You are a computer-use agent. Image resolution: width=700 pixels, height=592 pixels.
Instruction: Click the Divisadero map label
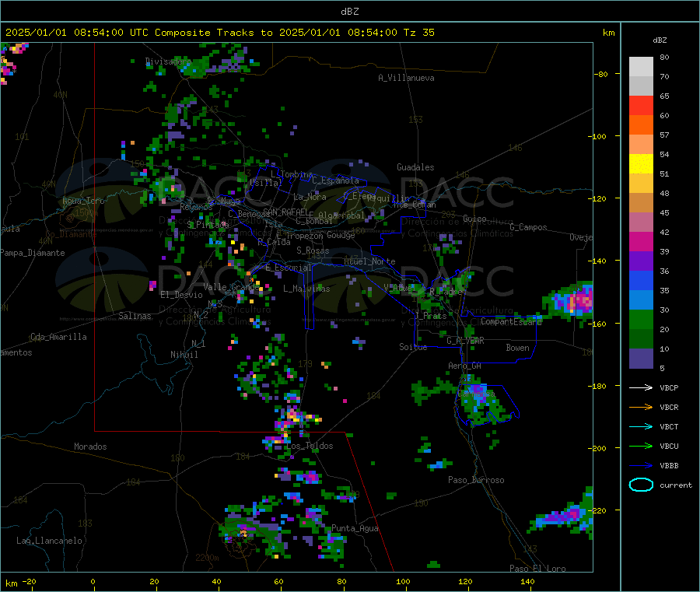[x=168, y=61]
